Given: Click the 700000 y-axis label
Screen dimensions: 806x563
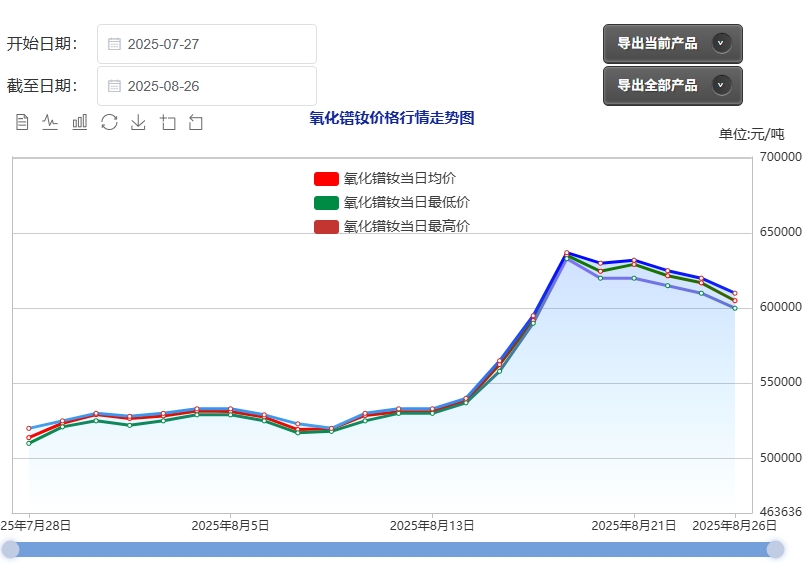Looking at the screenshot, I should [x=781, y=157].
